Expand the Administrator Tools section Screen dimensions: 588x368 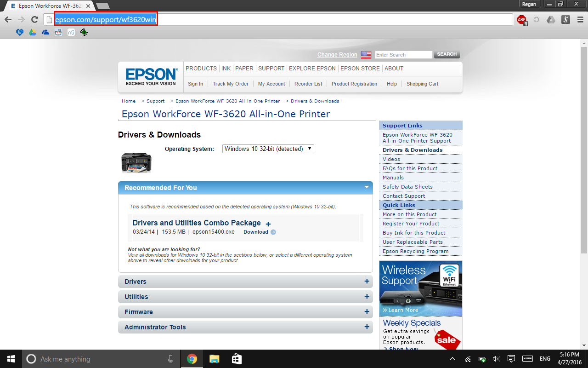tap(367, 327)
